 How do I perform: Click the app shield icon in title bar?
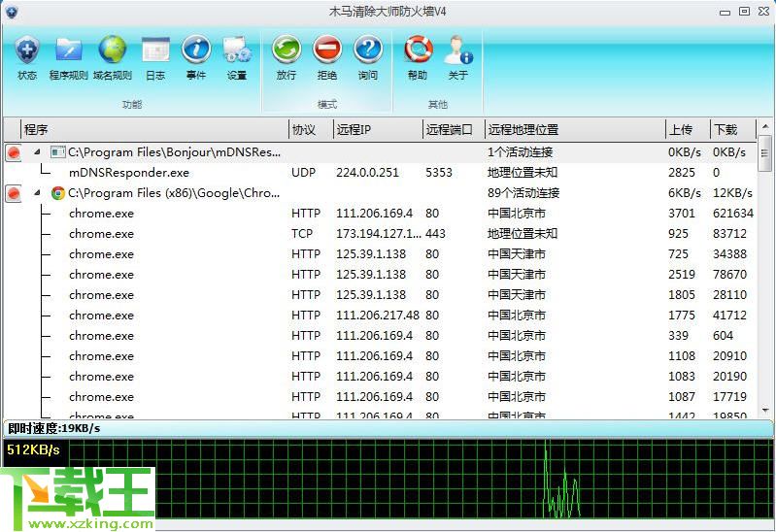pyautogui.click(x=12, y=12)
